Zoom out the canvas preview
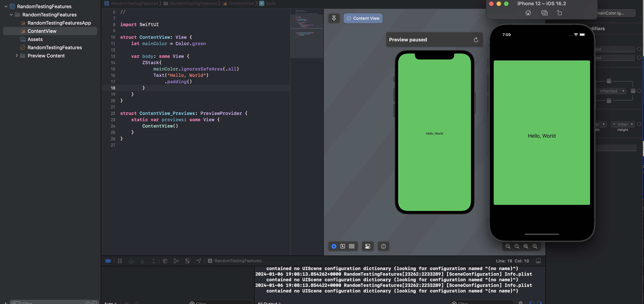Screen dimensions: 644x304 tap(508, 246)
